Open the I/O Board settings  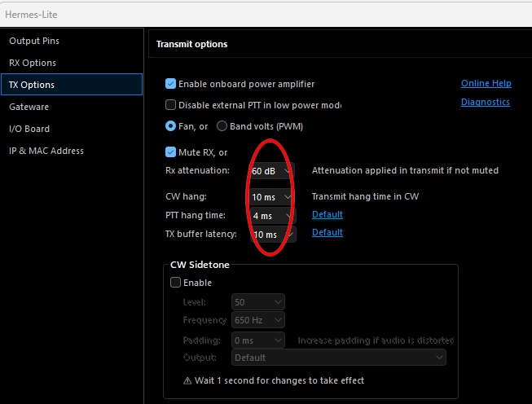pyautogui.click(x=29, y=129)
